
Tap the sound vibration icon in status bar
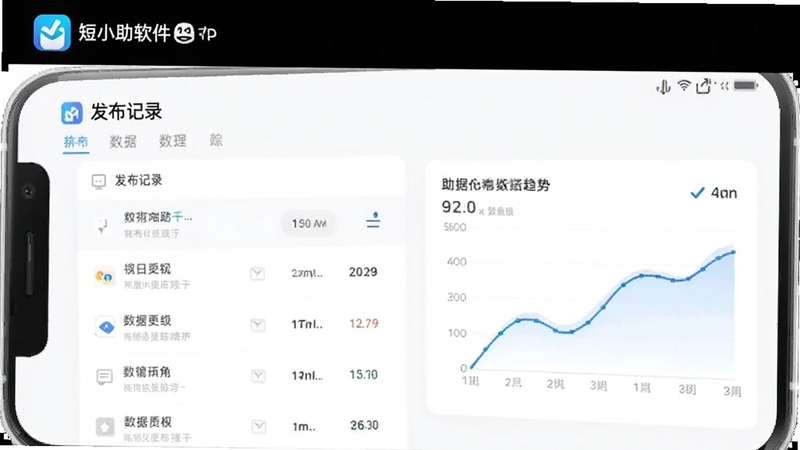point(663,87)
